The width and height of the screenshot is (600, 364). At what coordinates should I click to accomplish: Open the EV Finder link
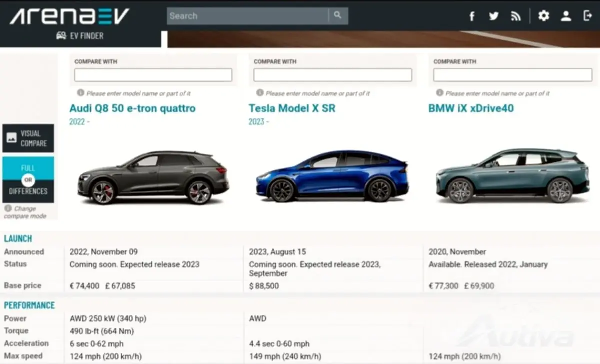point(80,36)
